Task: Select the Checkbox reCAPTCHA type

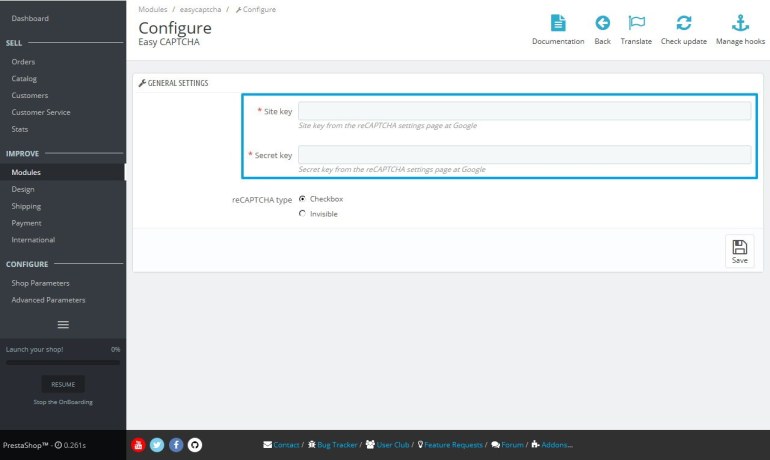Action: click(x=302, y=199)
